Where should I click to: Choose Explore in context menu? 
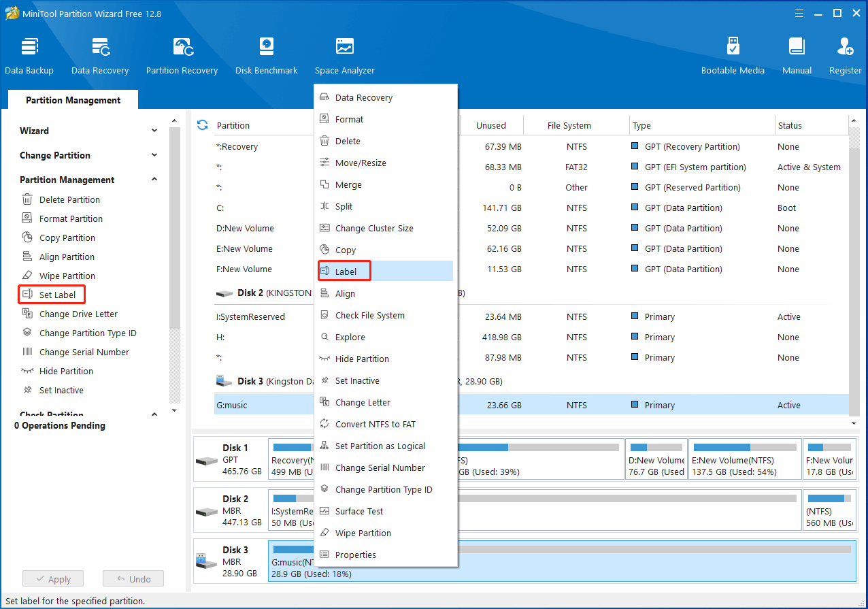point(385,337)
